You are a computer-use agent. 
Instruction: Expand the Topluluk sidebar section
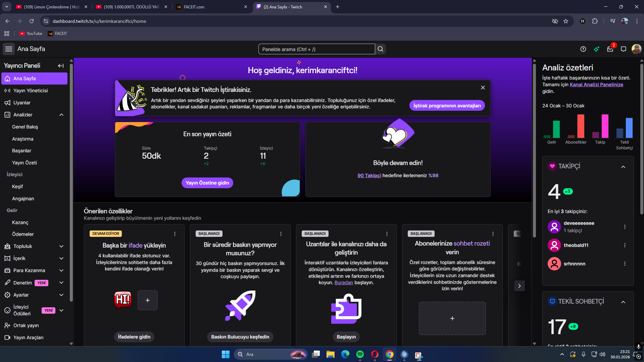click(x=61, y=246)
